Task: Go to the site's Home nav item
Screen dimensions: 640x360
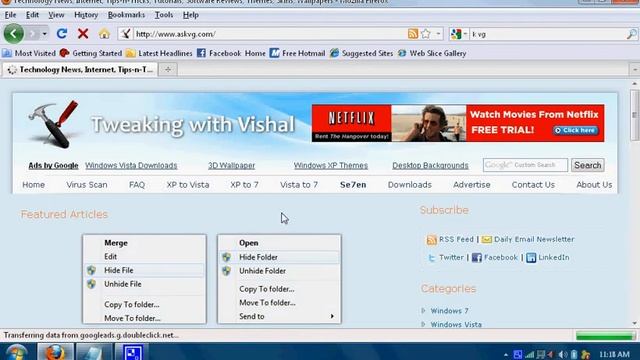Action: [33, 185]
